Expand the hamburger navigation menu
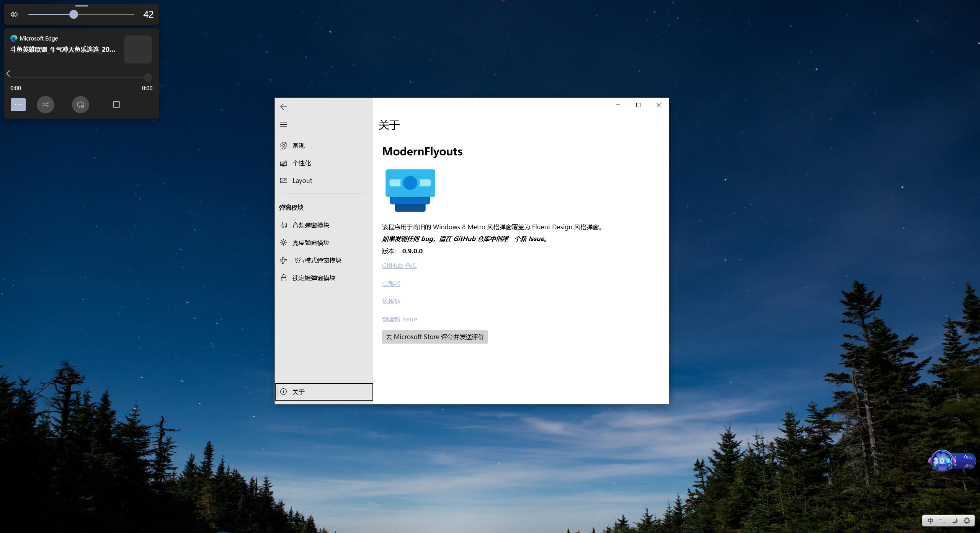980x533 pixels. pyautogui.click(x=284, y=124)
